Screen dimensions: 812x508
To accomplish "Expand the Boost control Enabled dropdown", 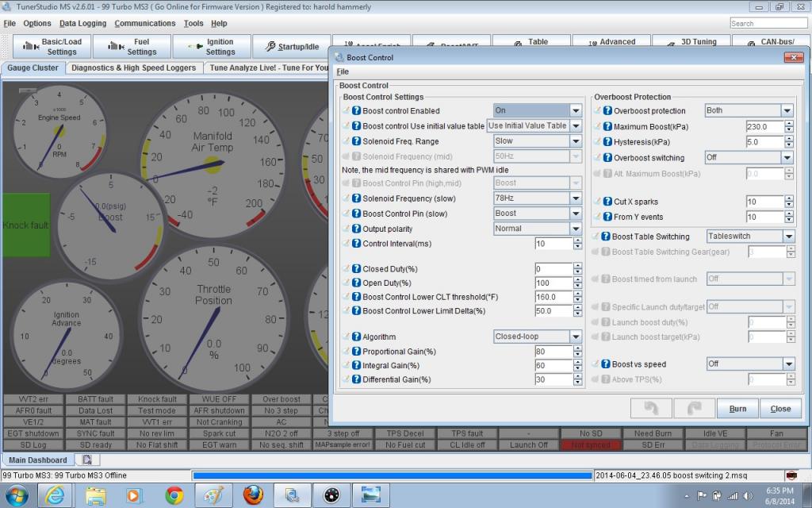I will tap(576, 111).
